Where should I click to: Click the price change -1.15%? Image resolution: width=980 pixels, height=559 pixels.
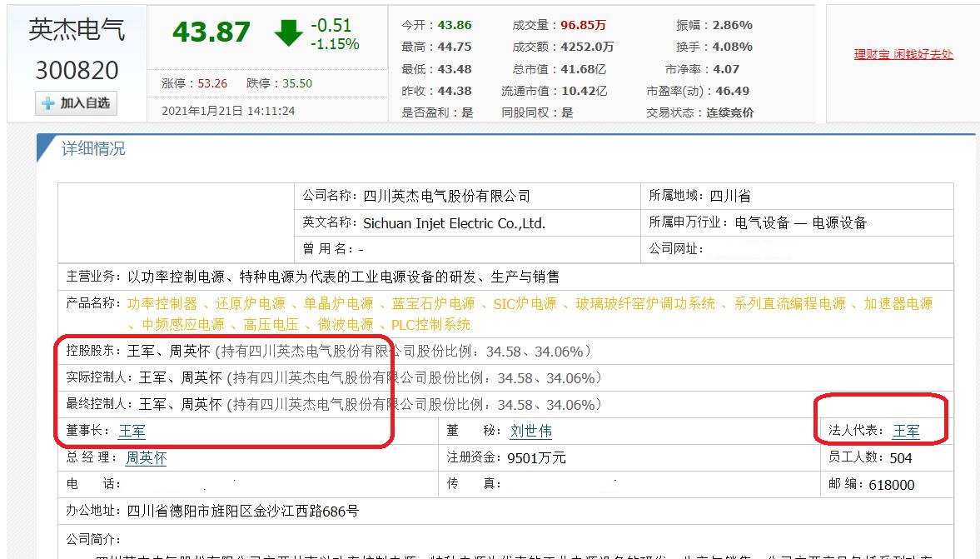click(x=335, y=44)
